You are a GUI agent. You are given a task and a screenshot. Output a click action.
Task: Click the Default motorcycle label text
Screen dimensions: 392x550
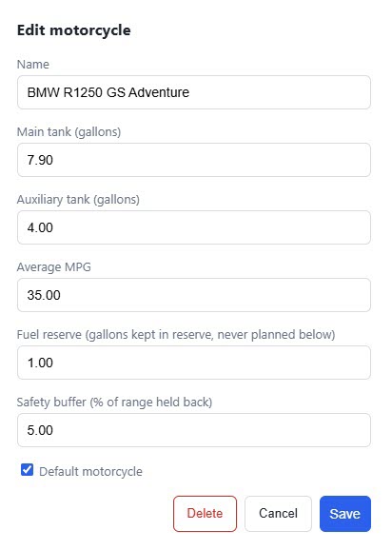coord(90,471)
